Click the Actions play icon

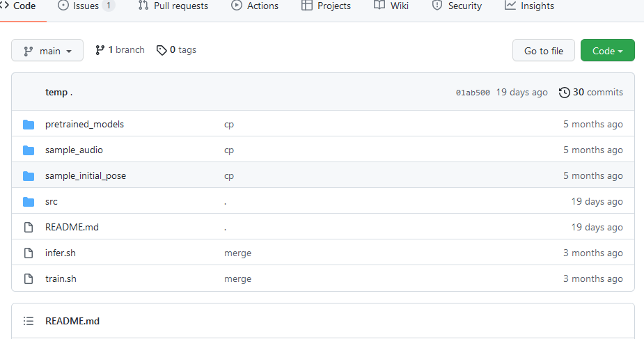[237, 6]
